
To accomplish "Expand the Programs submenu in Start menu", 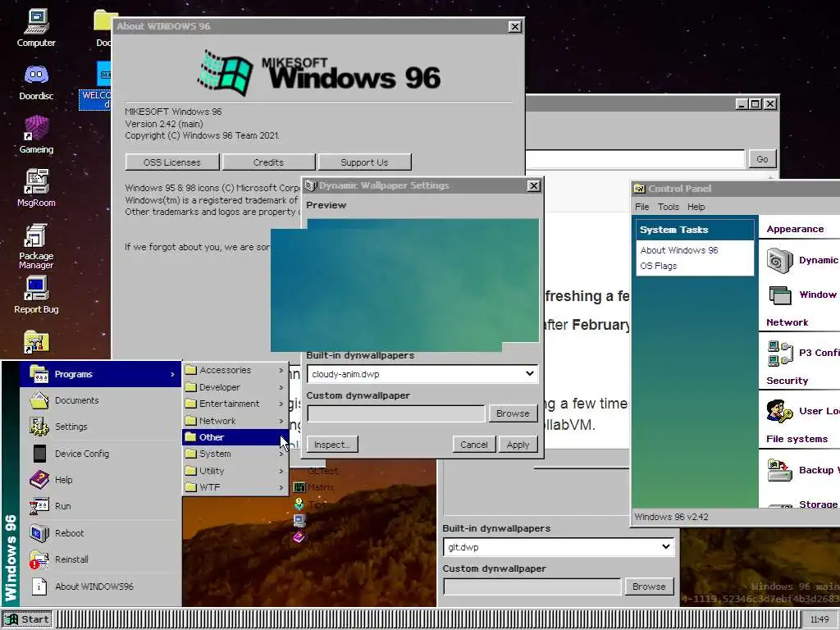I will (101, 374).
